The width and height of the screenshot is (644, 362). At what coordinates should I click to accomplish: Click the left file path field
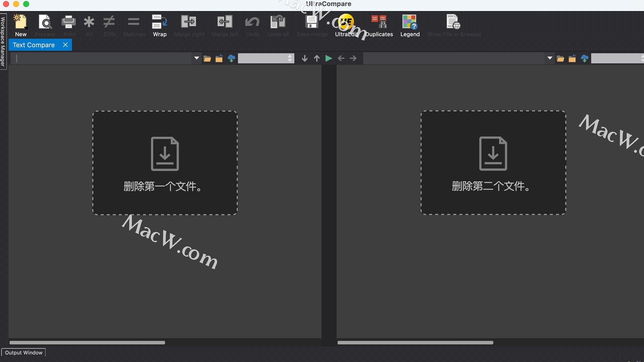(101, 58)
